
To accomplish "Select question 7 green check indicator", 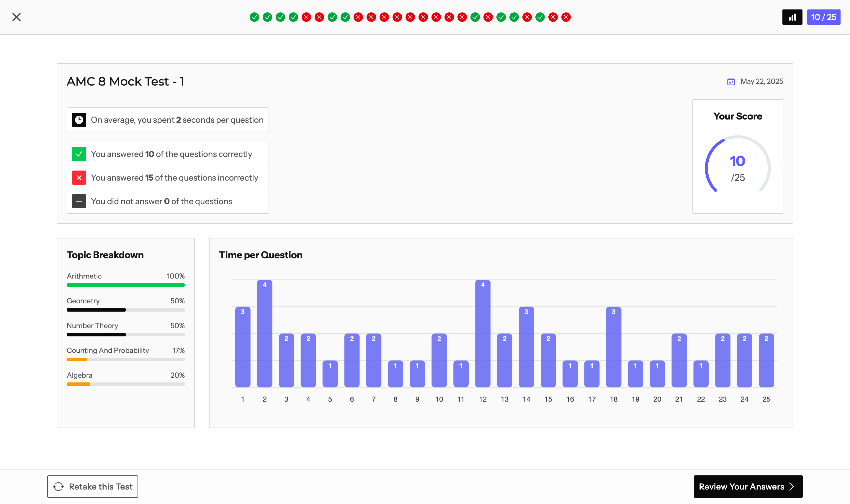I will point(332,17).
